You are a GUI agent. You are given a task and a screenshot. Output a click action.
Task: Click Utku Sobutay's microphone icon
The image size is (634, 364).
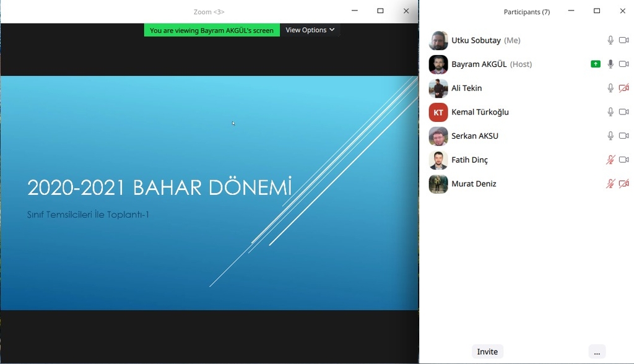(x=610, y=40)
